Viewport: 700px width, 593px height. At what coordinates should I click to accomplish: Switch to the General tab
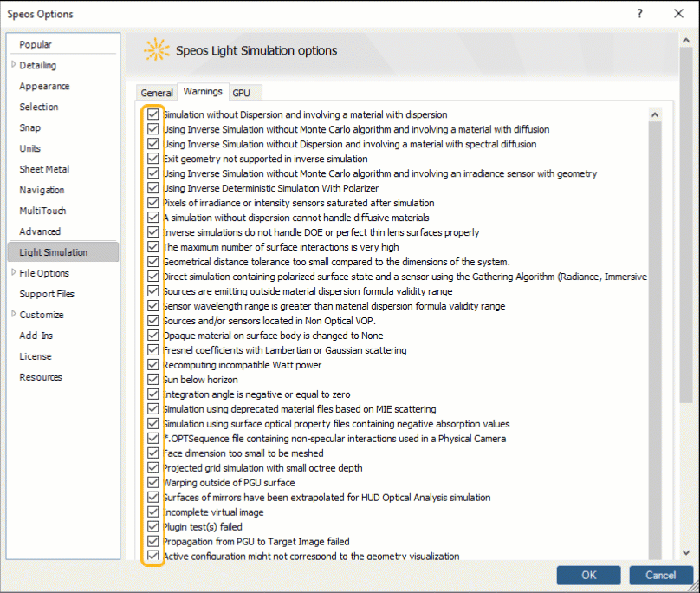[156, 92]
